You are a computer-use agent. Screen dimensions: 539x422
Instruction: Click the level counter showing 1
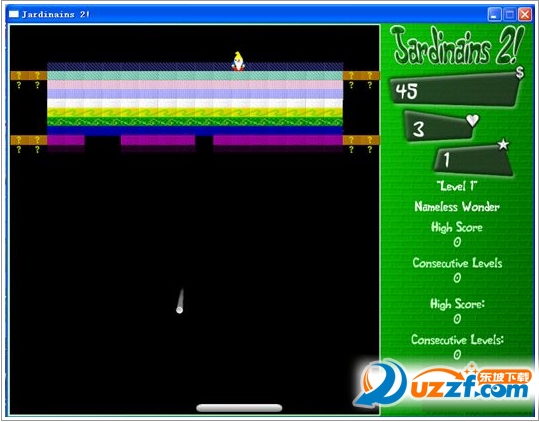click(x=473, y=160)
